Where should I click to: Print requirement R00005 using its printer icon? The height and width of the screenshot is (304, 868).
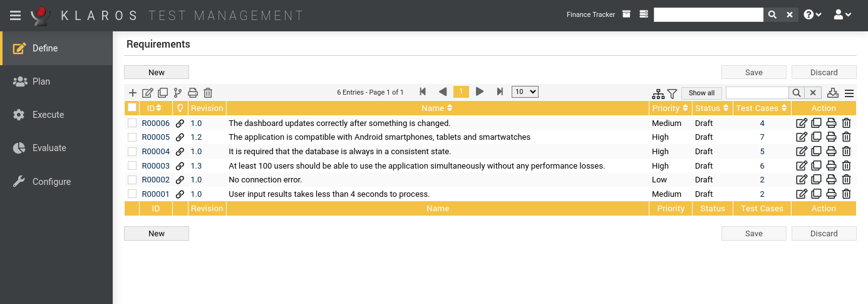click(831, 137)
